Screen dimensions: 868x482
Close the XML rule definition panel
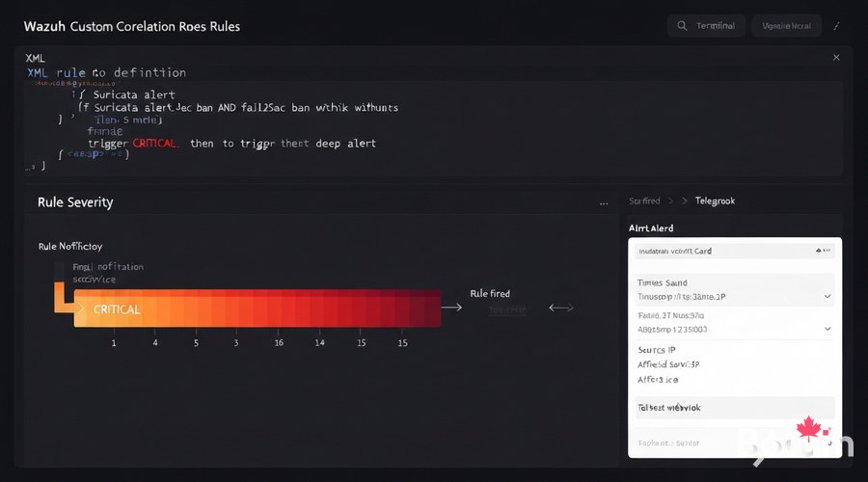836,58
